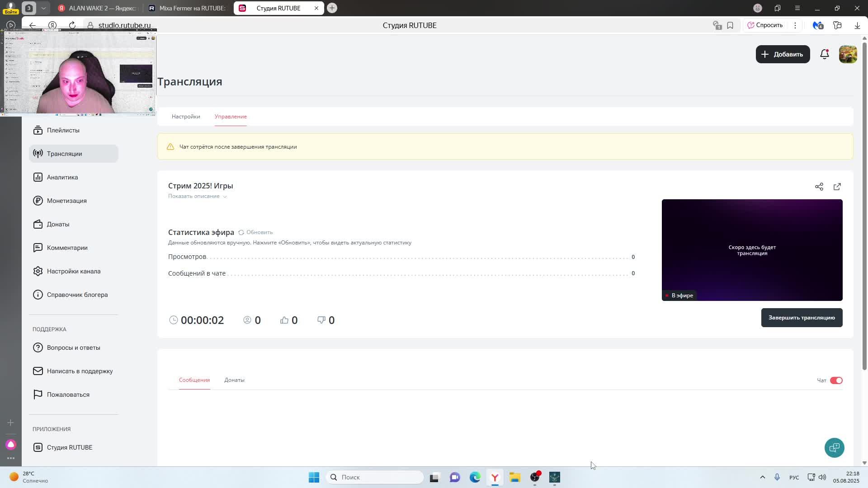Open tab list dropdown arrow

pyautogui.click(x=43, y=8)
